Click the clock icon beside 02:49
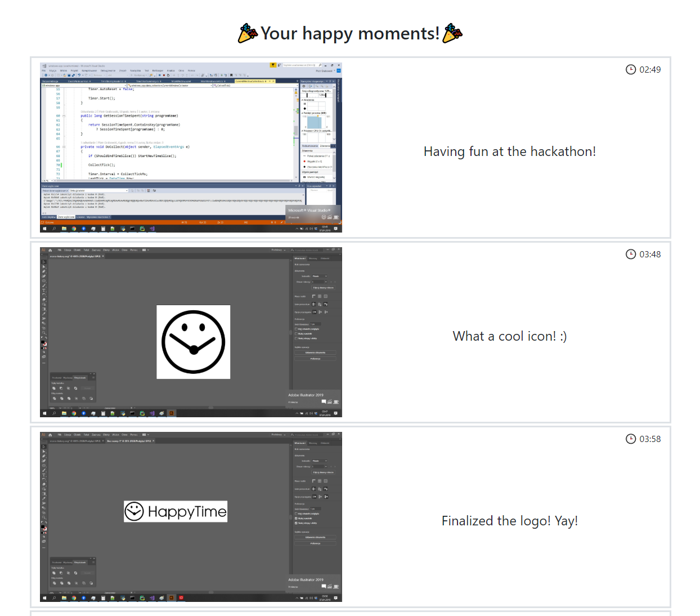The height and width of the screenshot is (616, 700). 631,69
